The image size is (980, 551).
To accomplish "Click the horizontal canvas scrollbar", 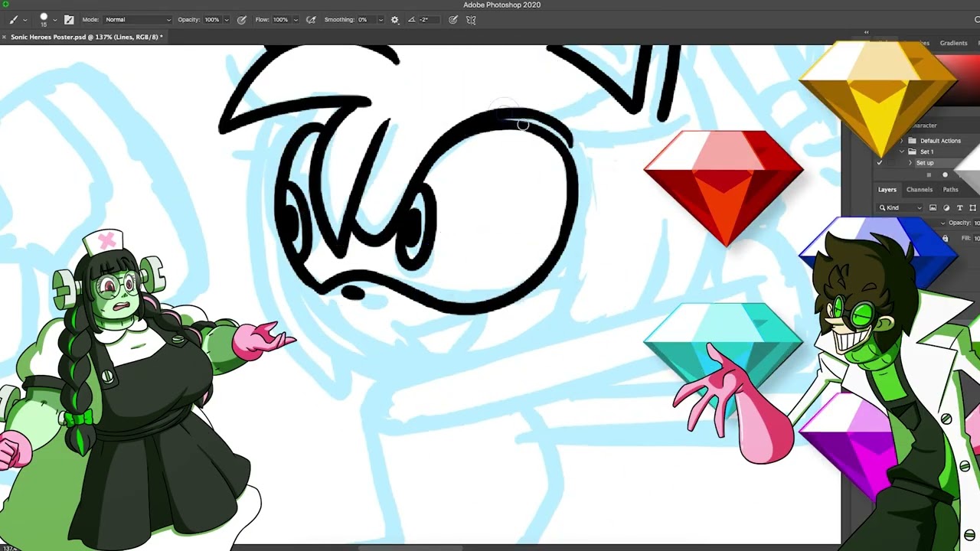I will (410, 548).
